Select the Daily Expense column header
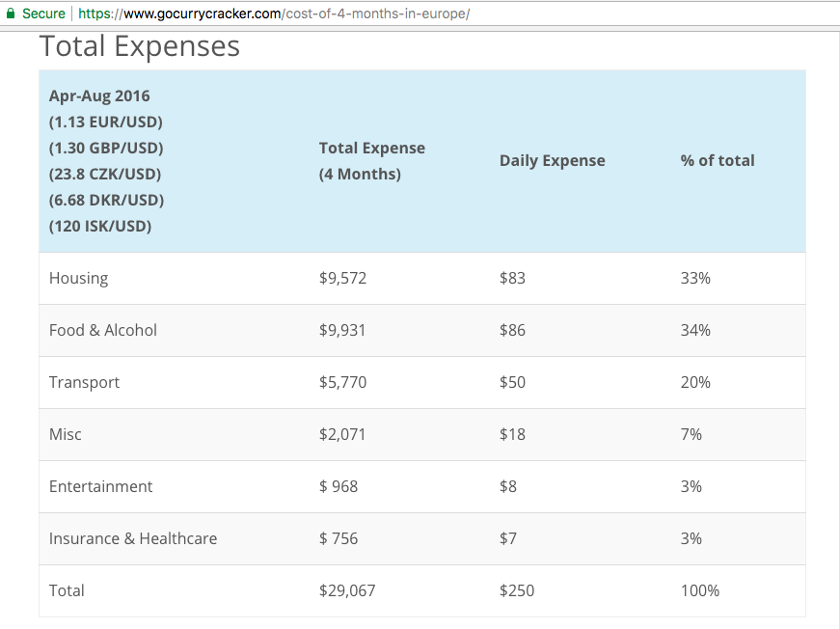 click(552, 161)
